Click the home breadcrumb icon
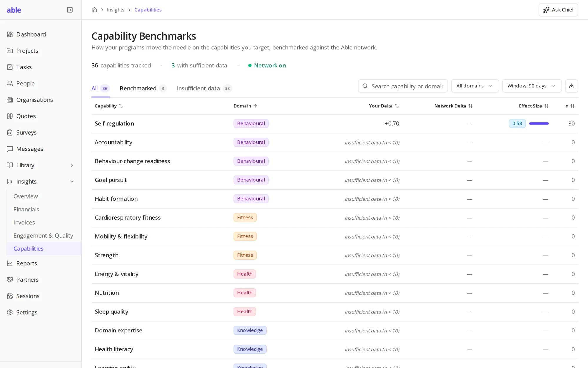588x368 pixels. tap(94, 10)
